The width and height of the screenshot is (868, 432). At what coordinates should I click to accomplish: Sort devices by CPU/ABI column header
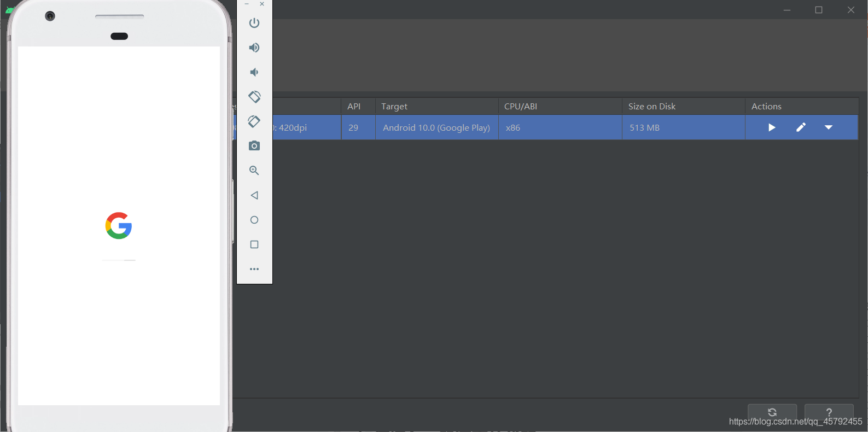pos(560,107)
